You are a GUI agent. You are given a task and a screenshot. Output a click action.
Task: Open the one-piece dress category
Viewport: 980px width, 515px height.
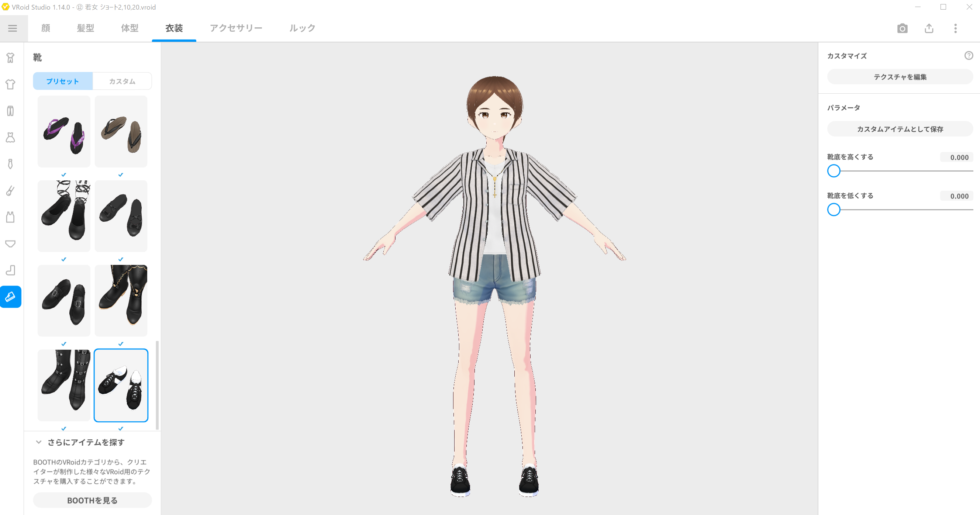[x=10, y=137]
